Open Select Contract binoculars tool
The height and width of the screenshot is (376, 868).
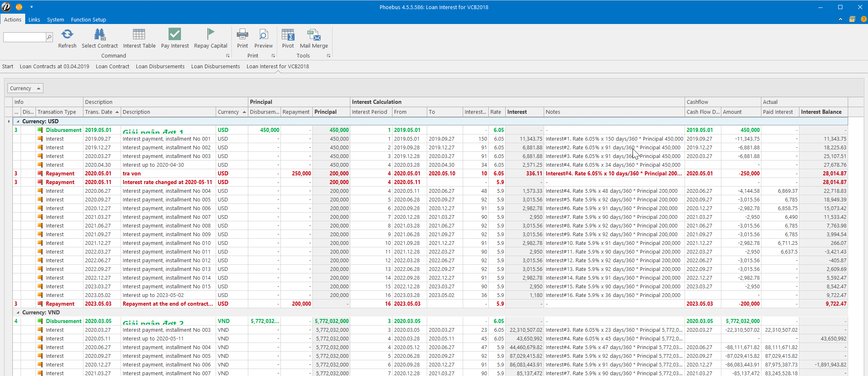100,34
